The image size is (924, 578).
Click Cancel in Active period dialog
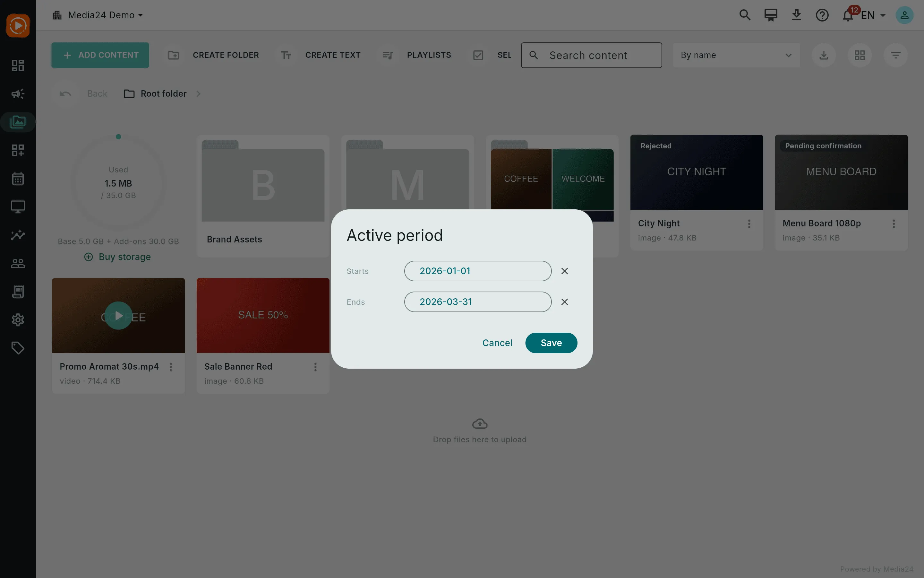pyautogui.click(x=497, y=343)
